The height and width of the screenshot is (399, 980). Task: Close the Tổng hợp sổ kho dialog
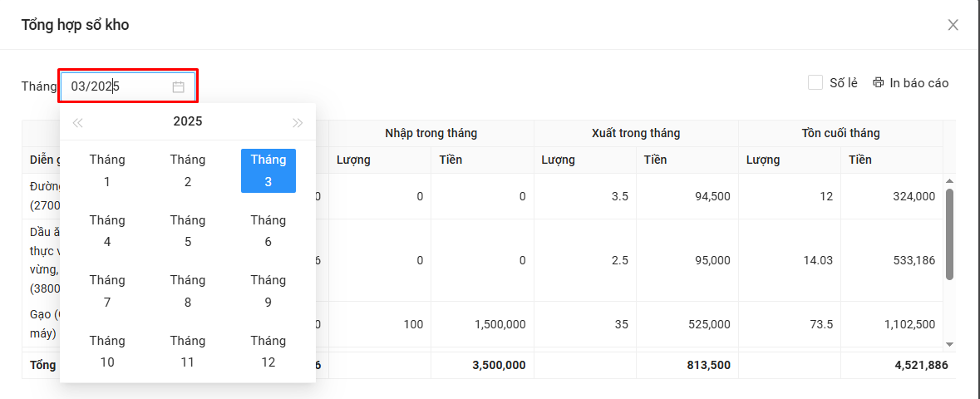tap(953, 25)
